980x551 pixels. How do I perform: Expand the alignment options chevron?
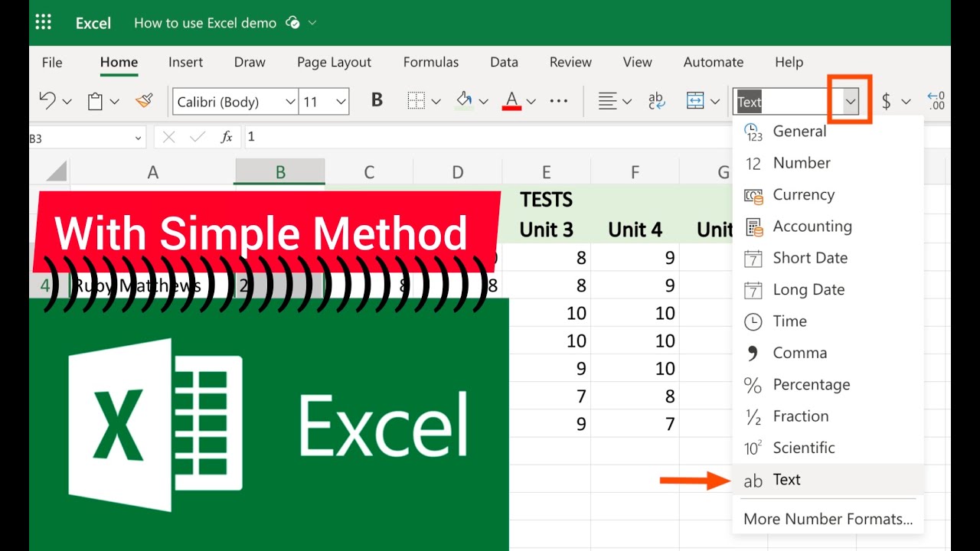[x=627, y=101]
